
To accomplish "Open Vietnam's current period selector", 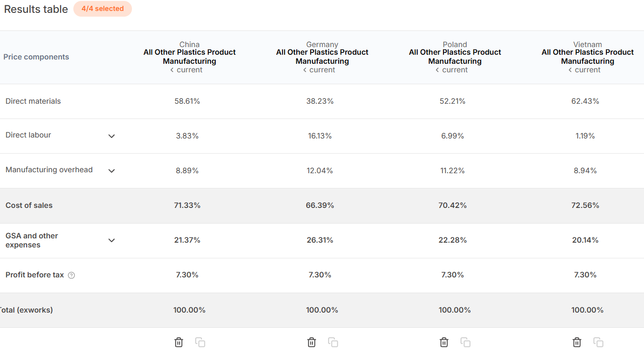I will pos(584,70).
